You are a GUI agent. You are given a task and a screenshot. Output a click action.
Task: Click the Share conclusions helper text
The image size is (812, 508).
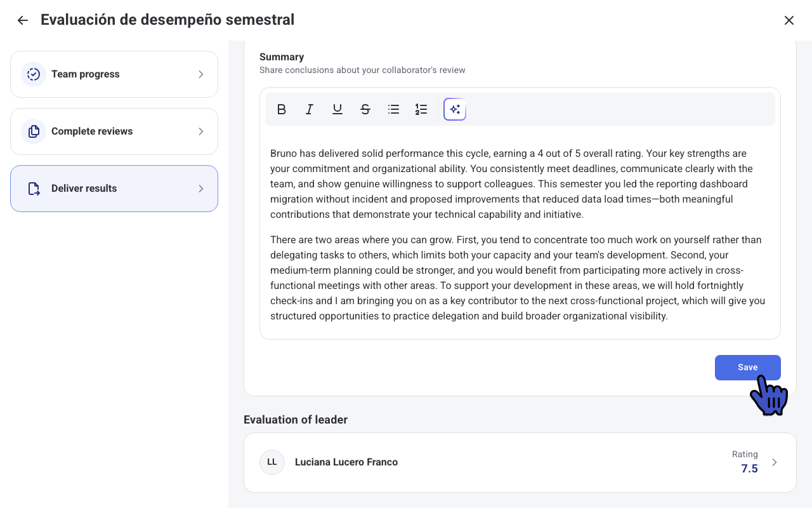362,70
